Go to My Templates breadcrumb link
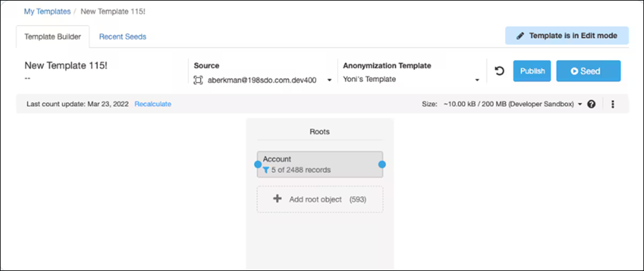Screen dimensions: 644x271 pos(47,11)
